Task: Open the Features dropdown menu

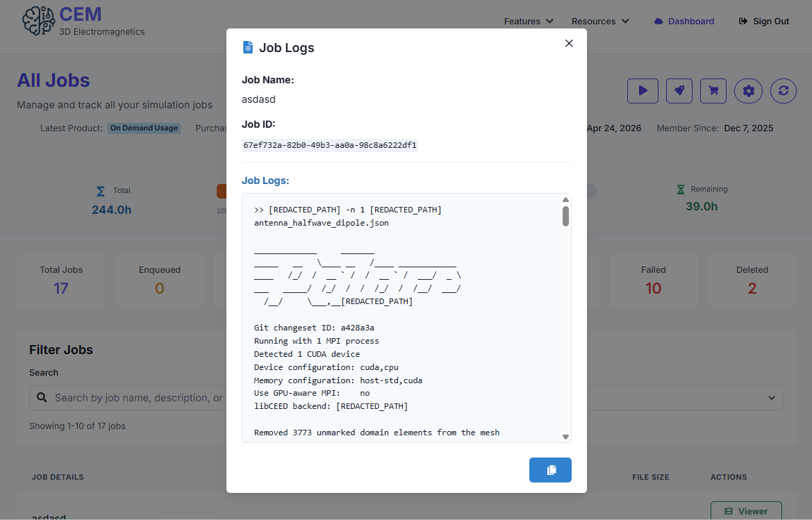Action: 529,22
